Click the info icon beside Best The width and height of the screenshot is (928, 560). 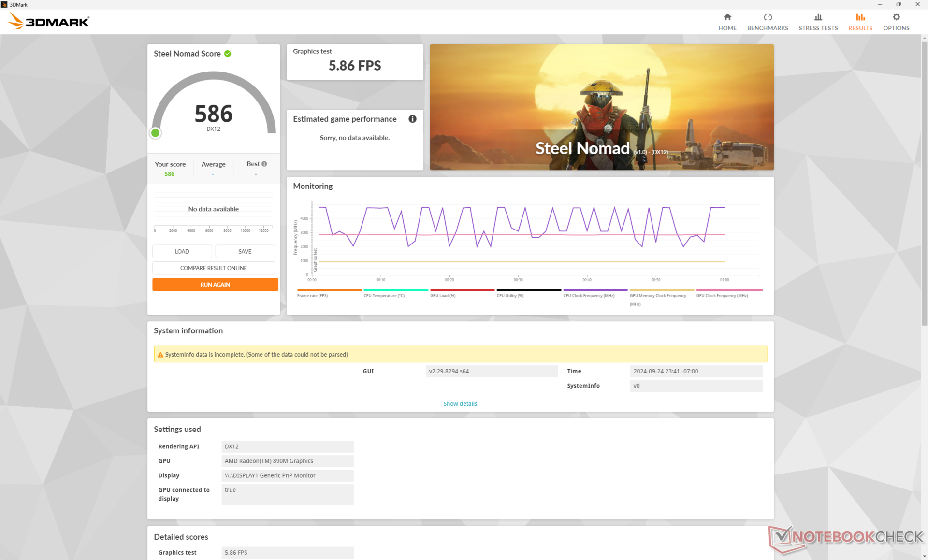pos(264,164)
